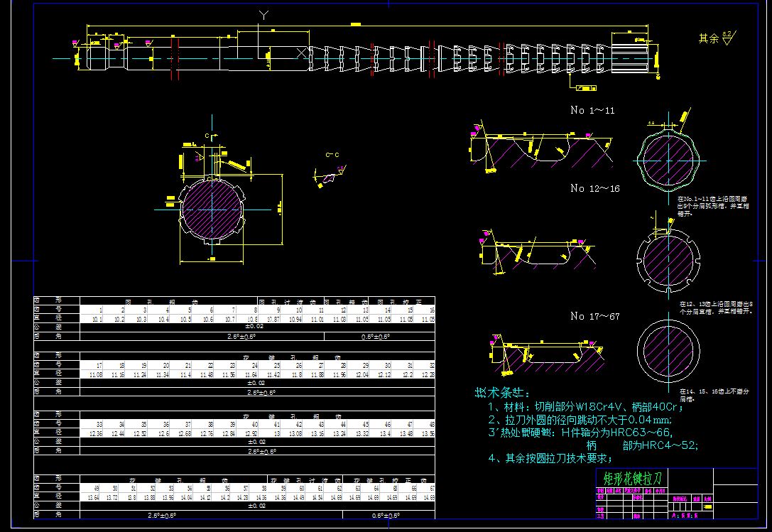Select the diameter cell 14.04
This screenshot has width=772, height=532.
[x=186, y=498]
